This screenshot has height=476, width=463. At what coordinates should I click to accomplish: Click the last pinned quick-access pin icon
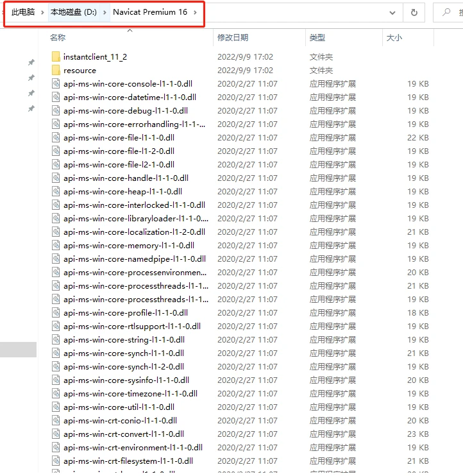31,108
